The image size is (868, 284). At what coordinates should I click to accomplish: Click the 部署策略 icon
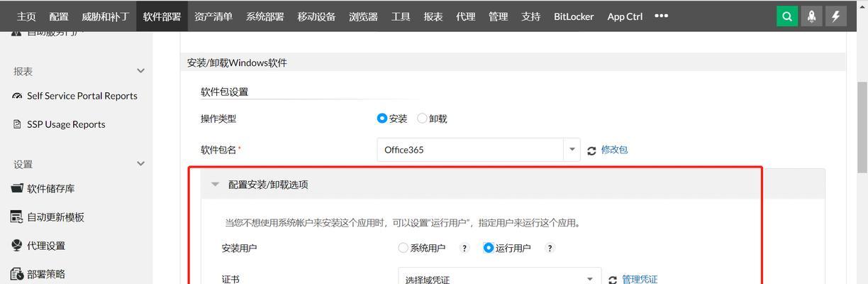click(17, 274)
